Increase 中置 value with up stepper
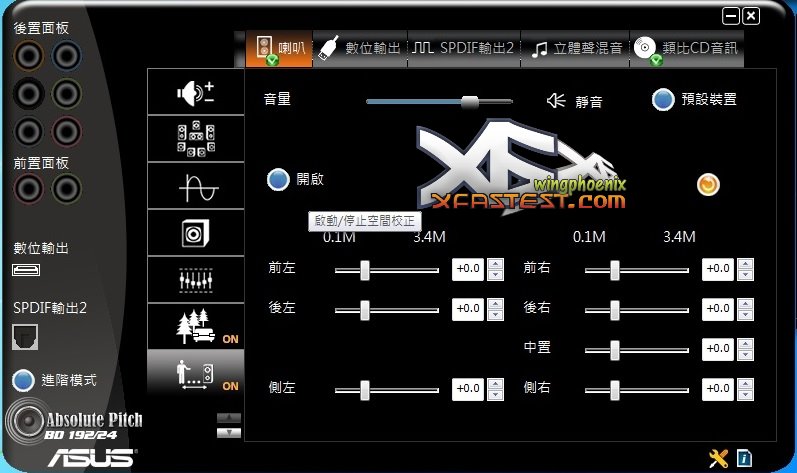The height and width of the screenshot is (473, 797). tap(745, 344)
